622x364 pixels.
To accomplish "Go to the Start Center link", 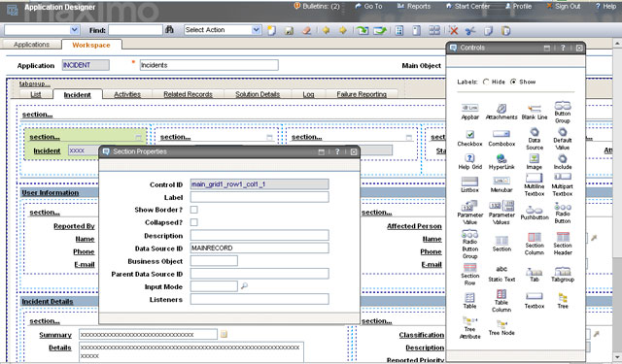I will (467, 7).
